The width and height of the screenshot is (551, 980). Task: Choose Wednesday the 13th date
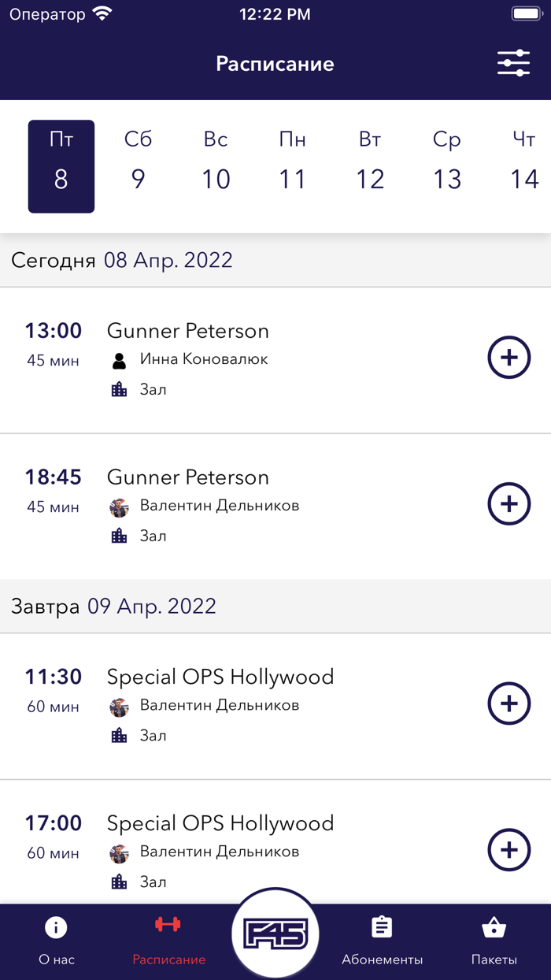[x=446, y=166]
